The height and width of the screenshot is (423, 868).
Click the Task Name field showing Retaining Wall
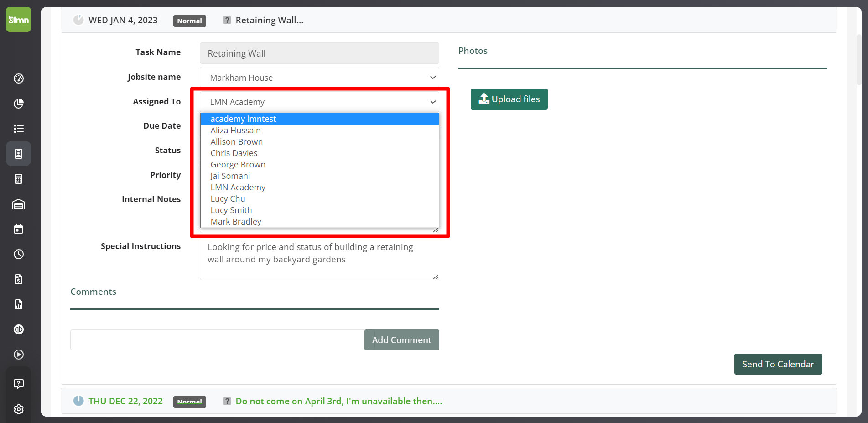(319, 53)
